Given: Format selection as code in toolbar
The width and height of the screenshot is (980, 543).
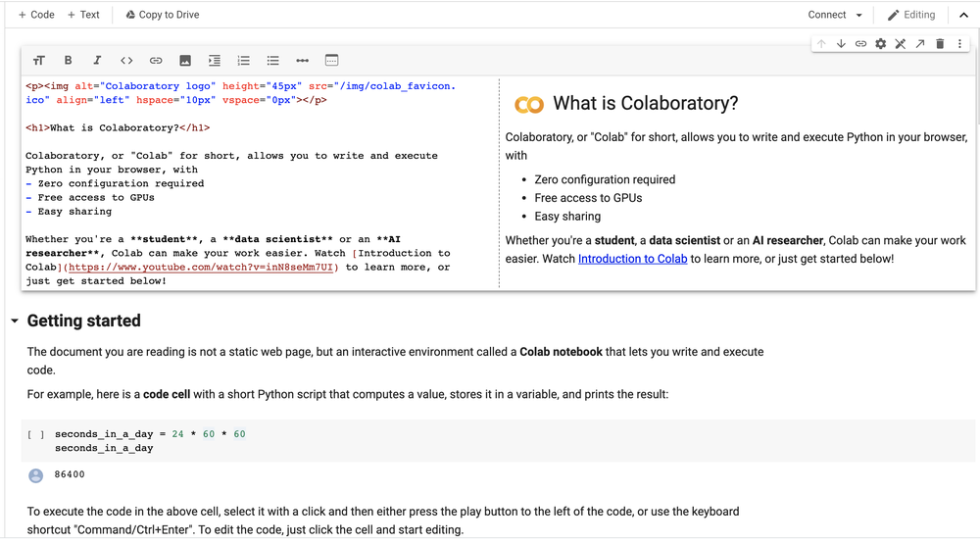Looking at the screenshot, I should (x=126, y=61).
